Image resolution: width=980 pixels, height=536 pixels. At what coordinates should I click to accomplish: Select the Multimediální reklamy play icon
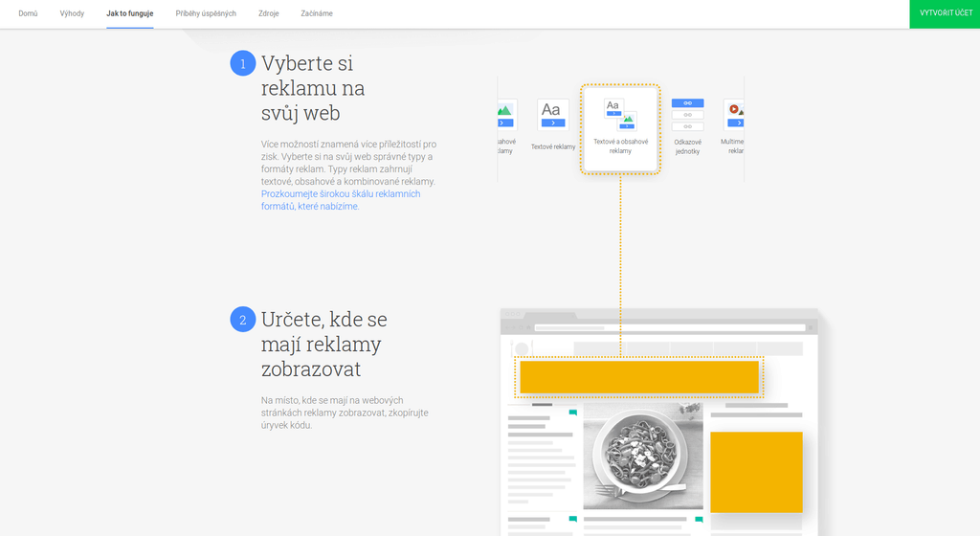[734, 115]
